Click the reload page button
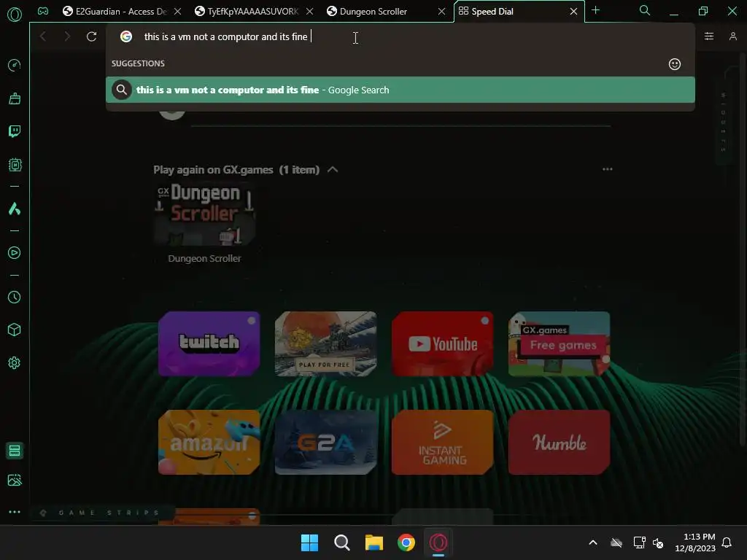The image size is (747, 560). tap(91, 36)
